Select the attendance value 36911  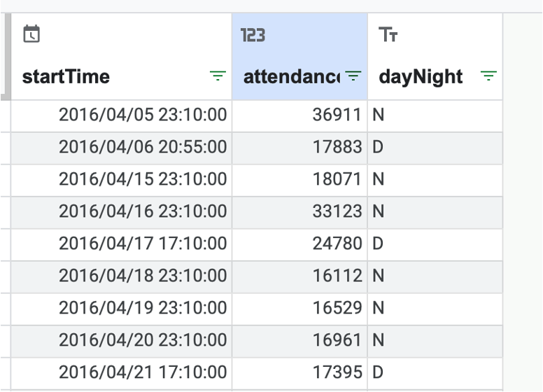pyautogui.click(x=300, y=116)
